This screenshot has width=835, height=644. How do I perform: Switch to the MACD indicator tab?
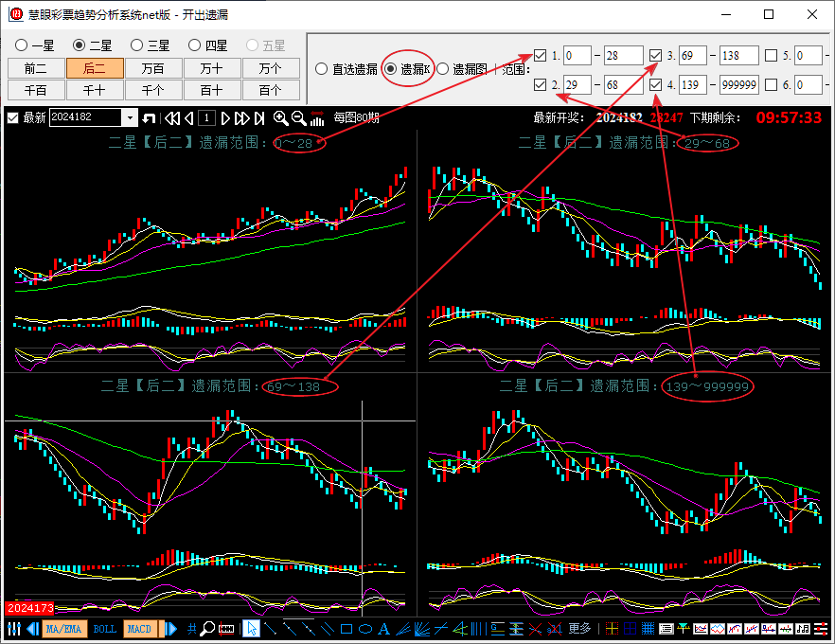[x=138, y=629]
